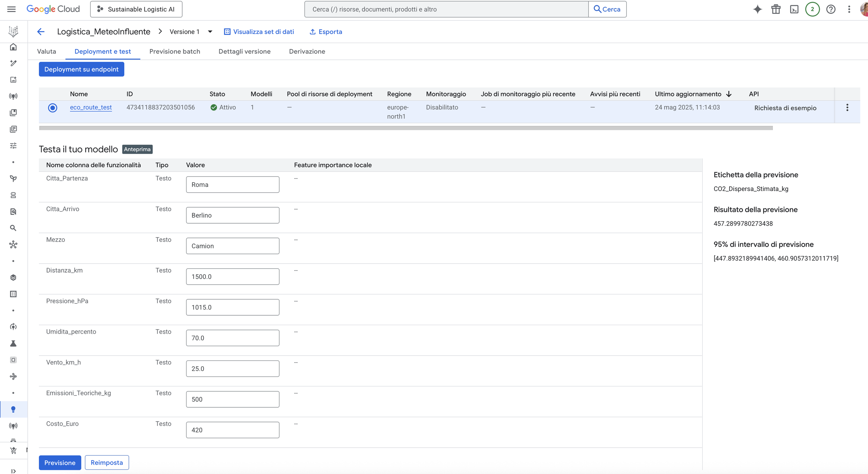The width and height of the screenshot is (868, 474).
Task: Click the notifications badge showing 2
Action: point(812,9)
